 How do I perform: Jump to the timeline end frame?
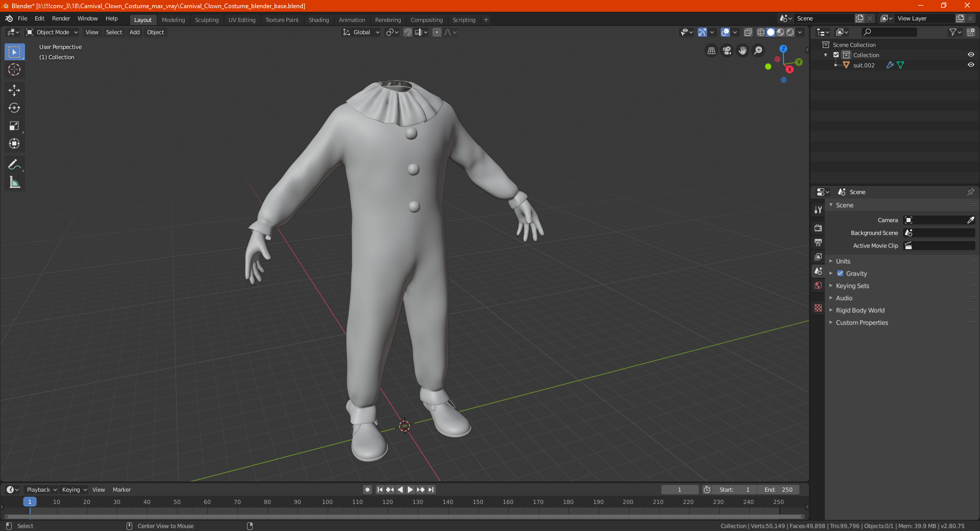[x=431, y=490]
